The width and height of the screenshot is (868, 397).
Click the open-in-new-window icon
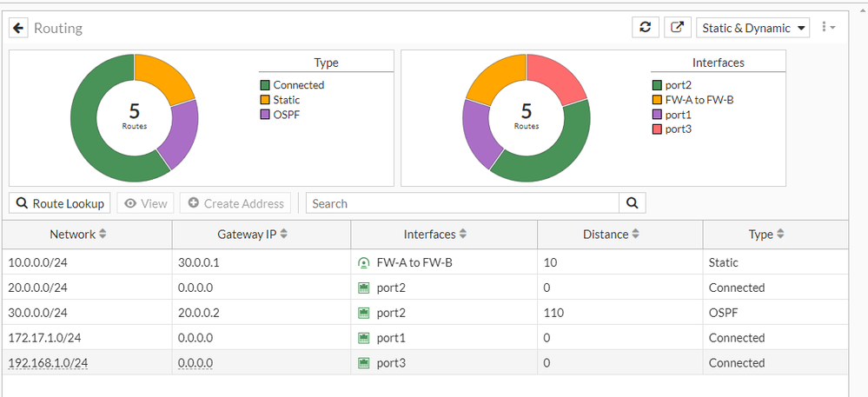coord(677,27)
